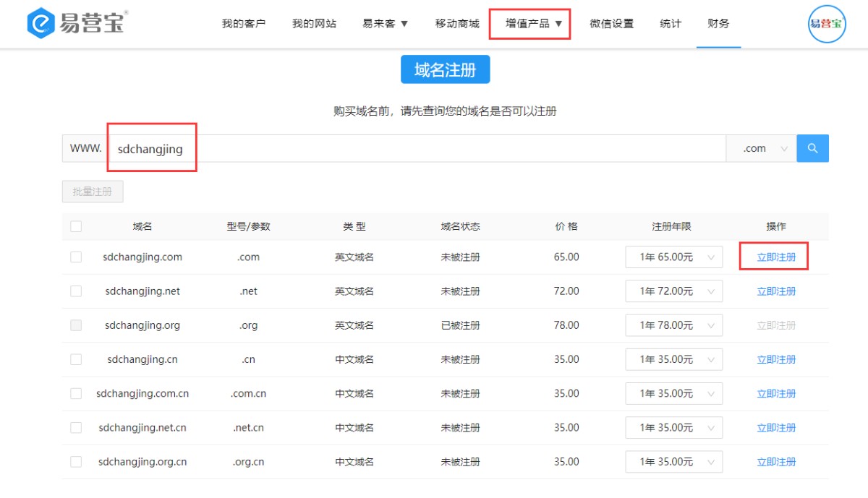
Task: Select the sdchangjing.cn row checkbox
Action: [76, 359]
